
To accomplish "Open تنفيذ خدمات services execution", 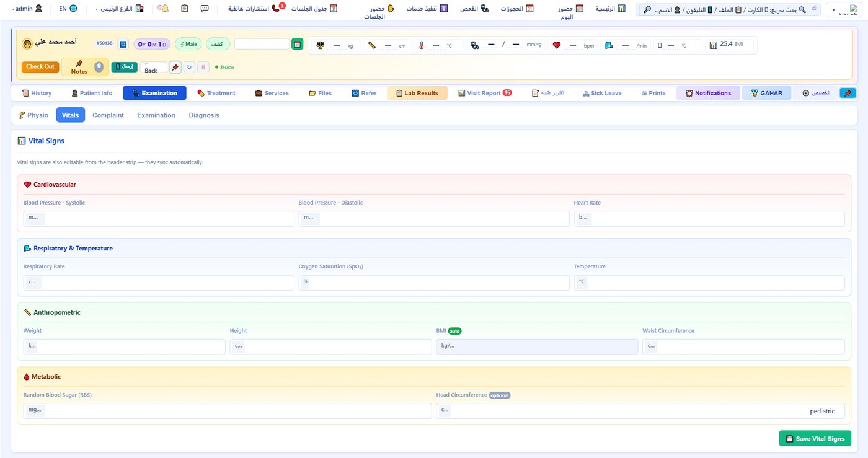I will coord(427,9).
